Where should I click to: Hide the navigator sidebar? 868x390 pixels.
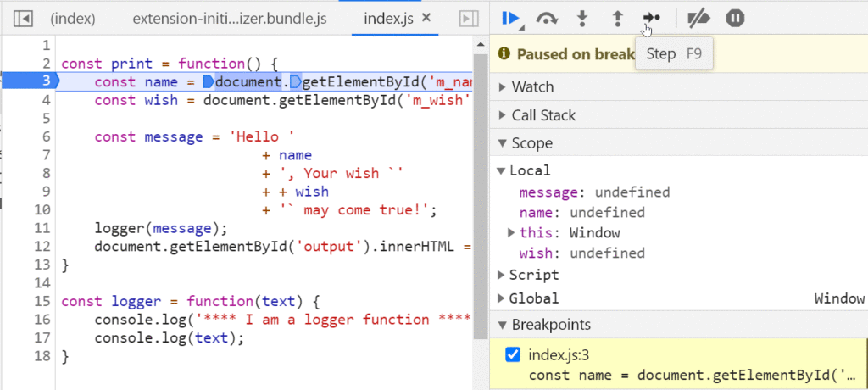tap(23, 19)
